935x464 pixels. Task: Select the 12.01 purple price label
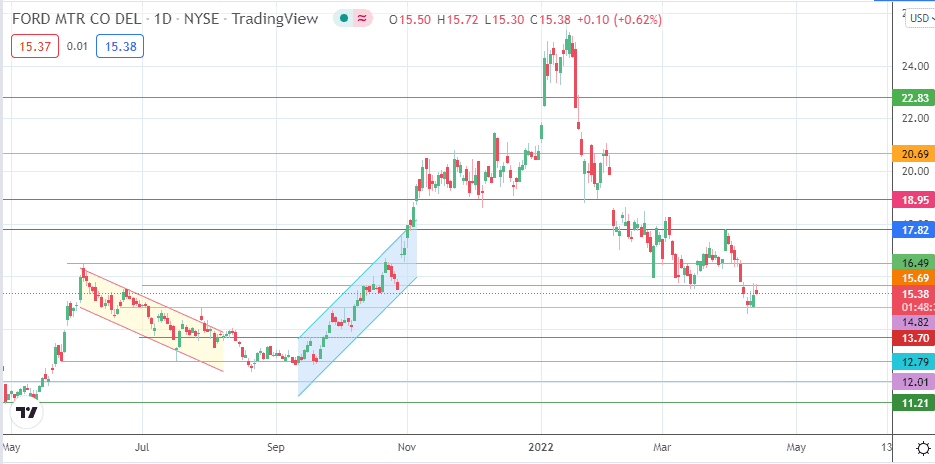(914, 382)
